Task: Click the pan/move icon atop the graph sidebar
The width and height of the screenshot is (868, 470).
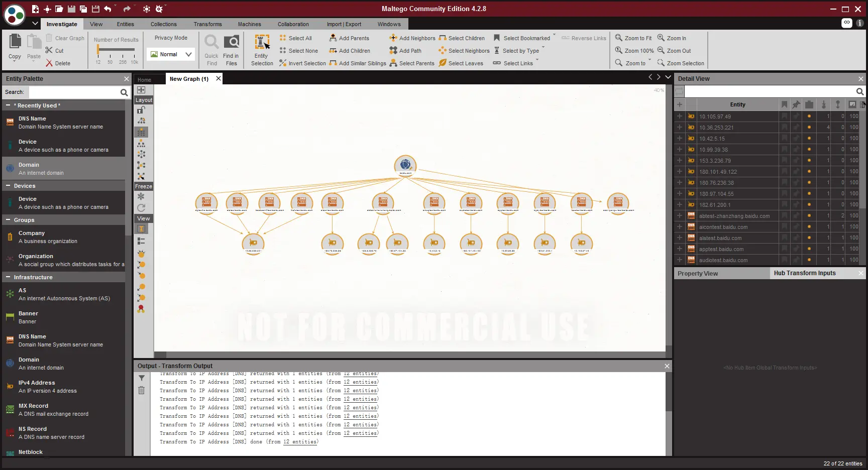Action: pyautogui.click(x=141, y=90)
